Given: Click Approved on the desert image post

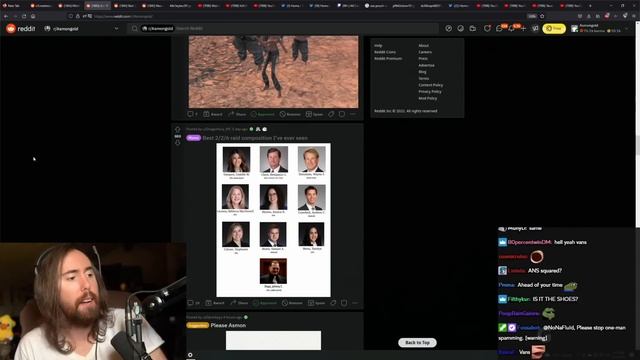Looking at the screenshot, I should click(263, 114).
